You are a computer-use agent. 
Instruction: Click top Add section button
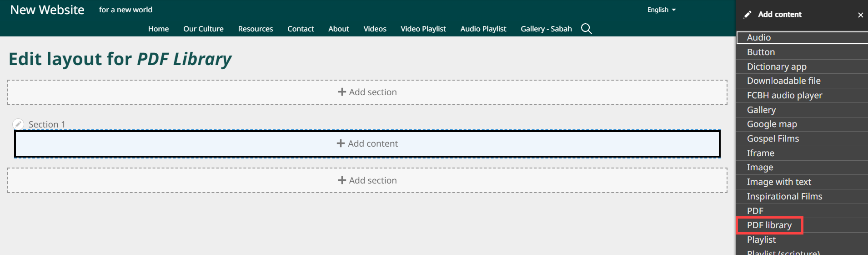coord(367,92)
